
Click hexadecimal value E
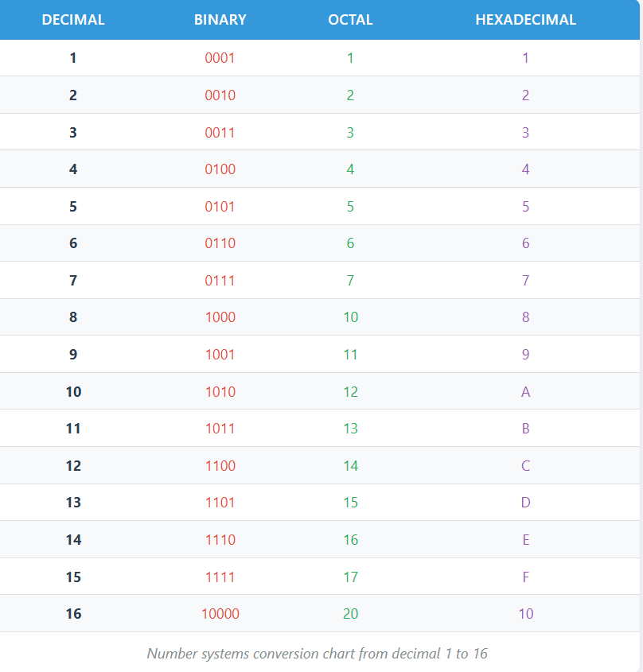(525, 540)
